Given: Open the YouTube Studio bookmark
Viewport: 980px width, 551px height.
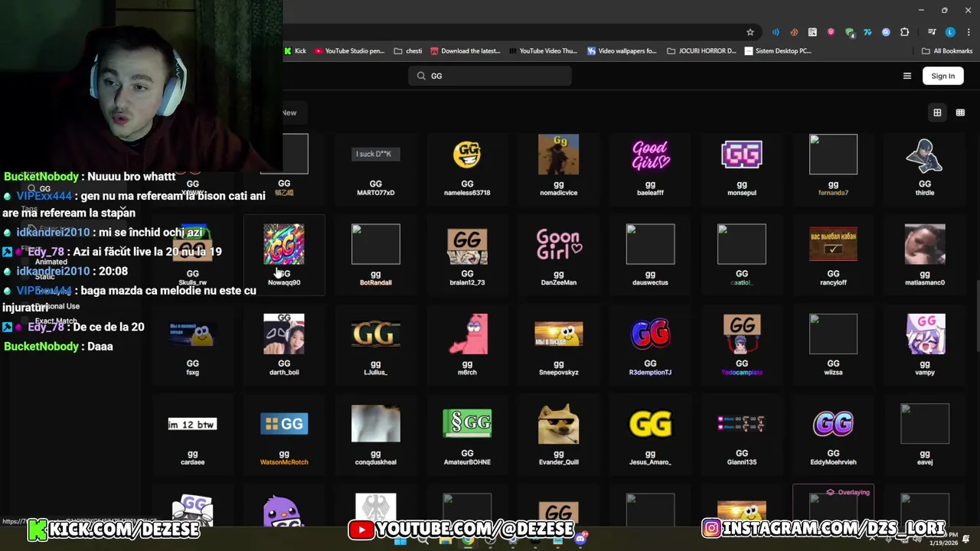Looking at the screenshot, I should pos(349,51).
